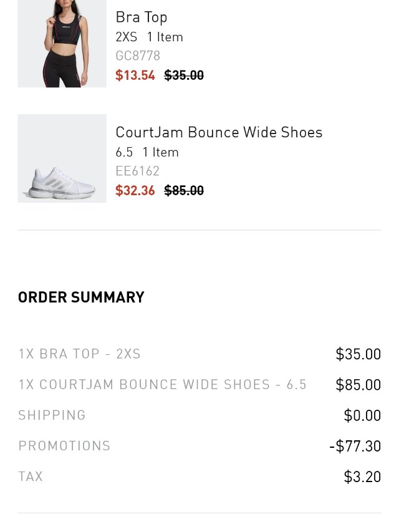Tap the SHIPPING row label
Viewport: 399px width, 532px height.
[x=52, y=415]
